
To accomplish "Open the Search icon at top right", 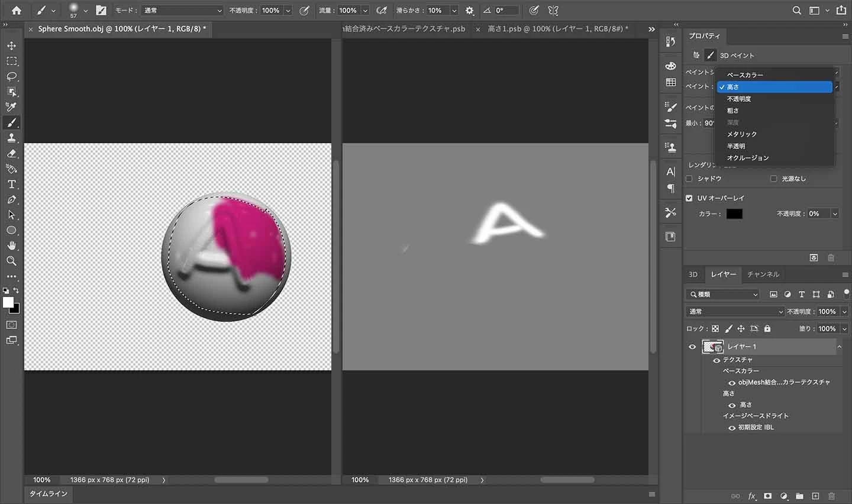I will click(797, 10).
